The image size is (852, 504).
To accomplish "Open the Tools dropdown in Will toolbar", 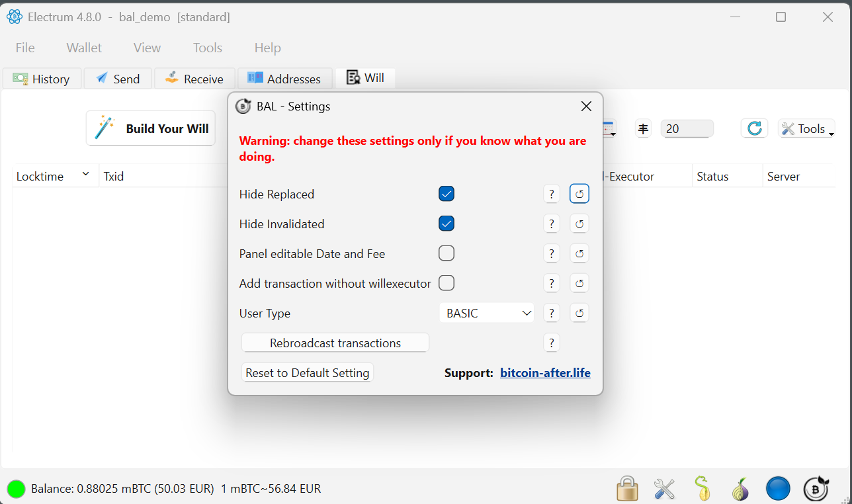I will point(807,128).
